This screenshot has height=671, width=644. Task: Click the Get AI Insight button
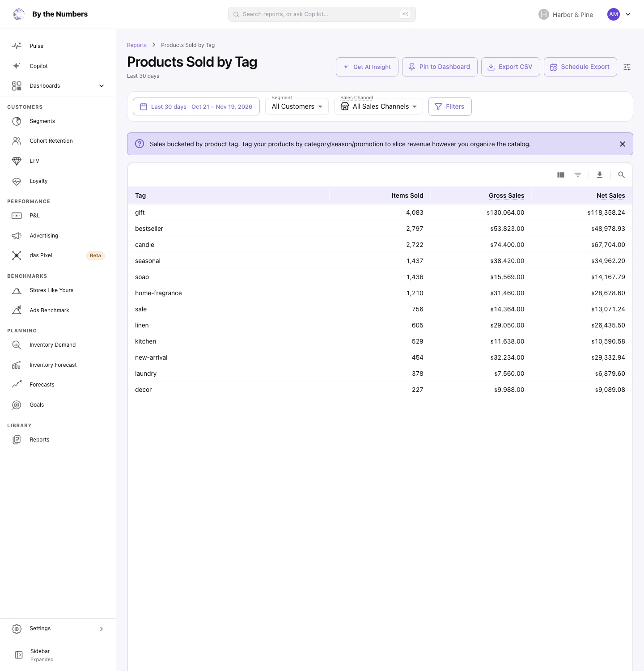[367, 67]
